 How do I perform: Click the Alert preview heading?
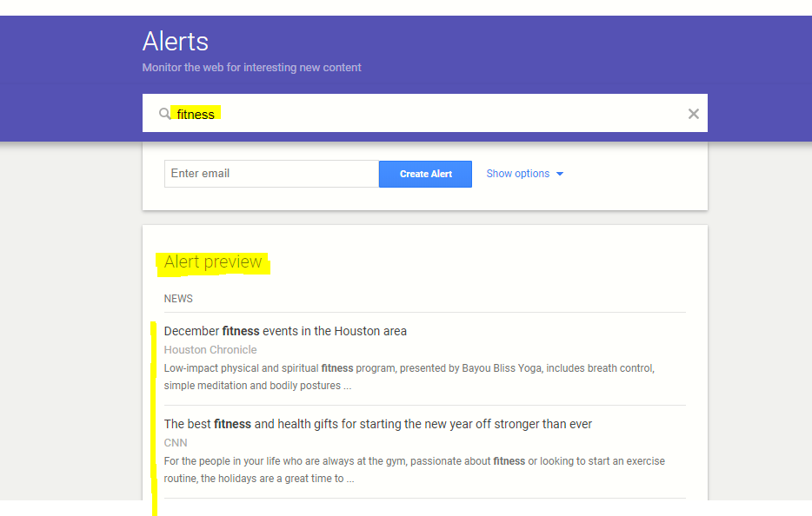click(213, 262)
